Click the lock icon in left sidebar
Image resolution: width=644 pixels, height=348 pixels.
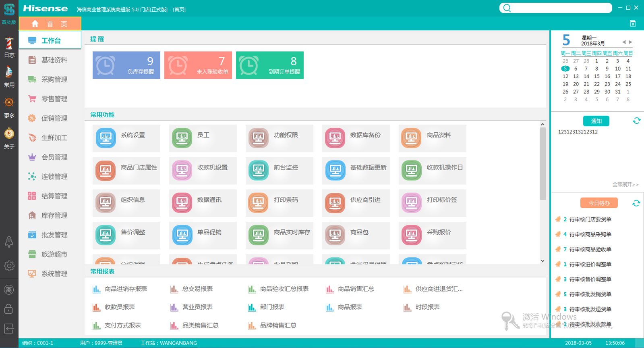[x=8, y=309]
